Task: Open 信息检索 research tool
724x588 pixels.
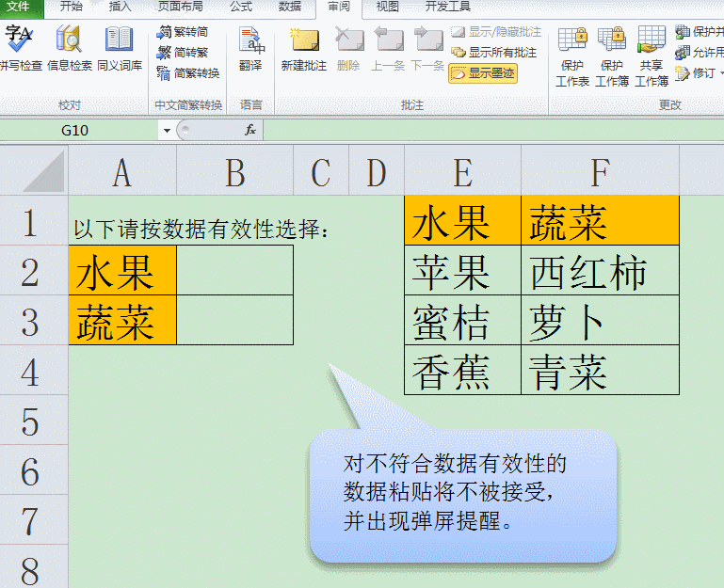Action: click(70, 48)
